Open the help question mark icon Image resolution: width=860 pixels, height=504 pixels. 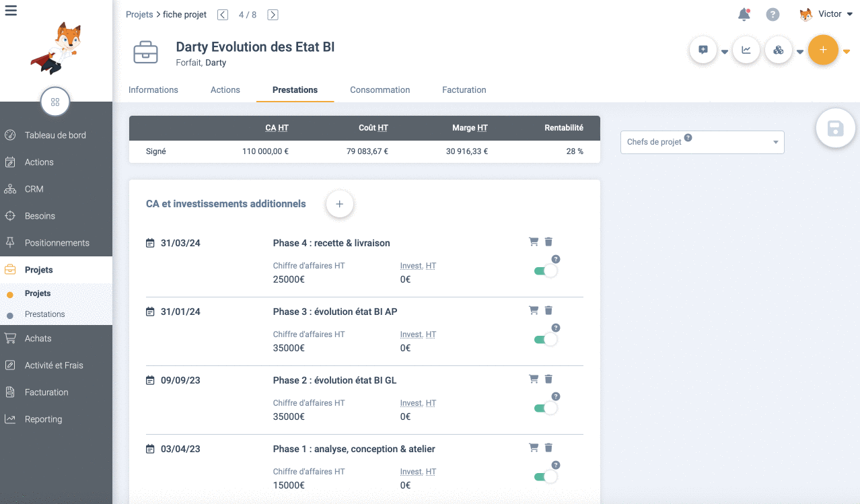coord(773,14)
